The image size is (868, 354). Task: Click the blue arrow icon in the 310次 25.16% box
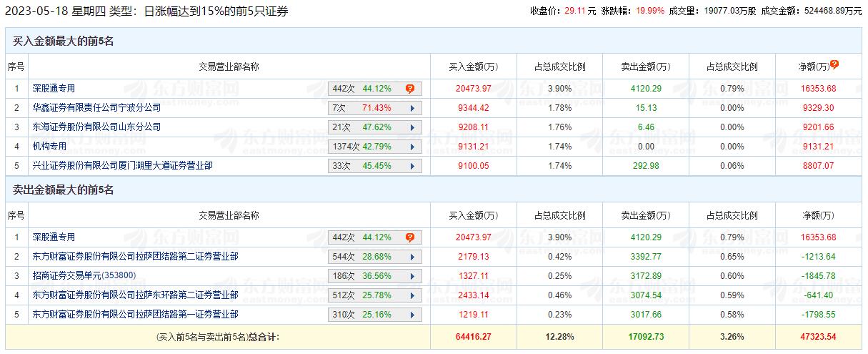tap(412, 315)
